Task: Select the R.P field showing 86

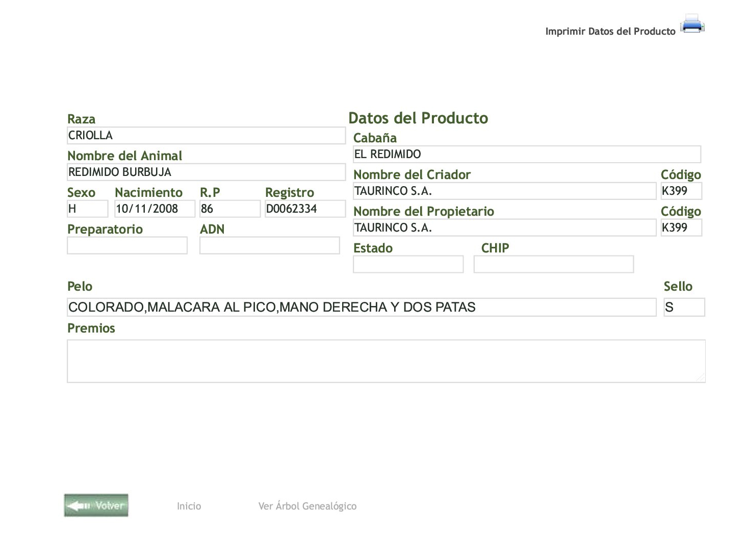Action: (229, 209)
